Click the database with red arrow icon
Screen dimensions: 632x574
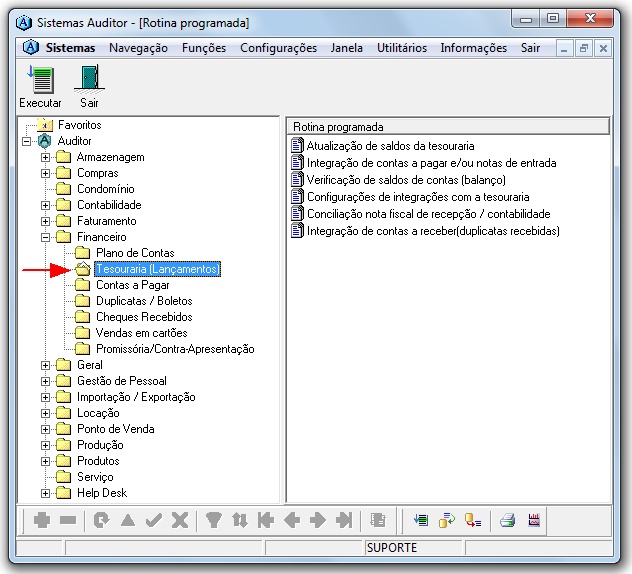click(473, 520)
